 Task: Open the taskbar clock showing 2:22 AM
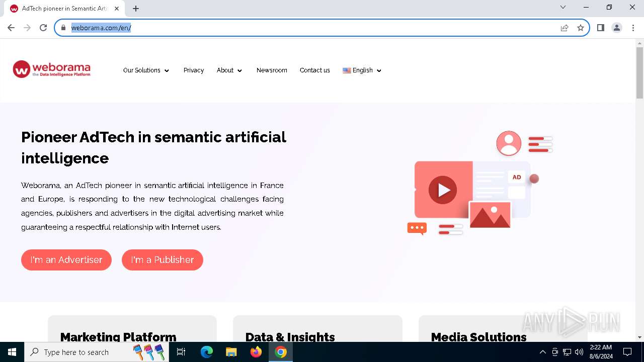pyautogui.click(x=601, y=352)
